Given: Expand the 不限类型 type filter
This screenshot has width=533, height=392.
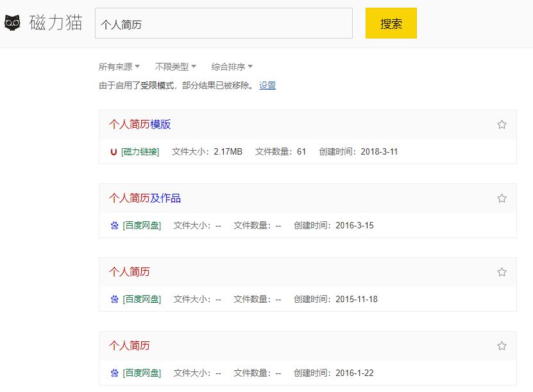Looking at the screenshot, I should click(175, 67).
